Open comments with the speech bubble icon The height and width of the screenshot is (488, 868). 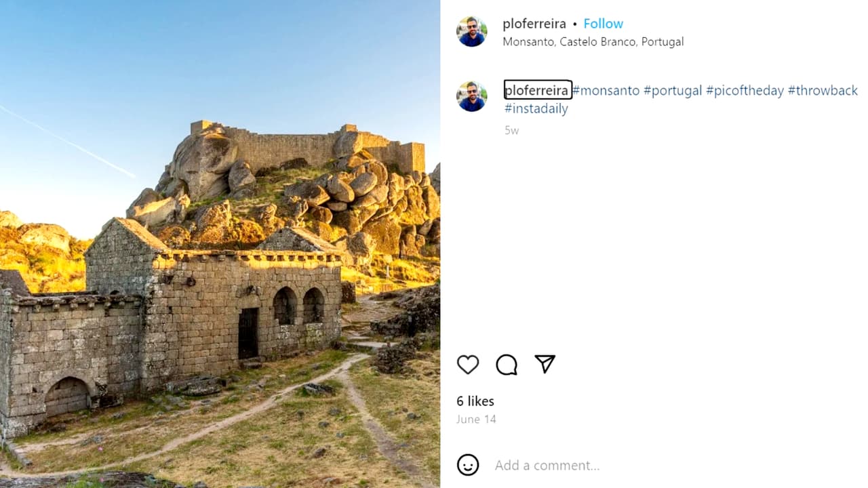click(507, 365)
